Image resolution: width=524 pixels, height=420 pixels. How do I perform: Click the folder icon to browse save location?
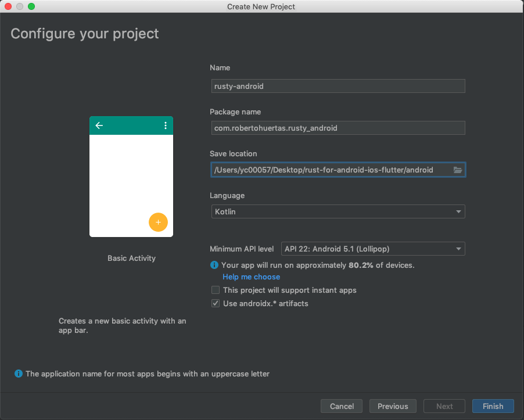[x=458, y=170]
